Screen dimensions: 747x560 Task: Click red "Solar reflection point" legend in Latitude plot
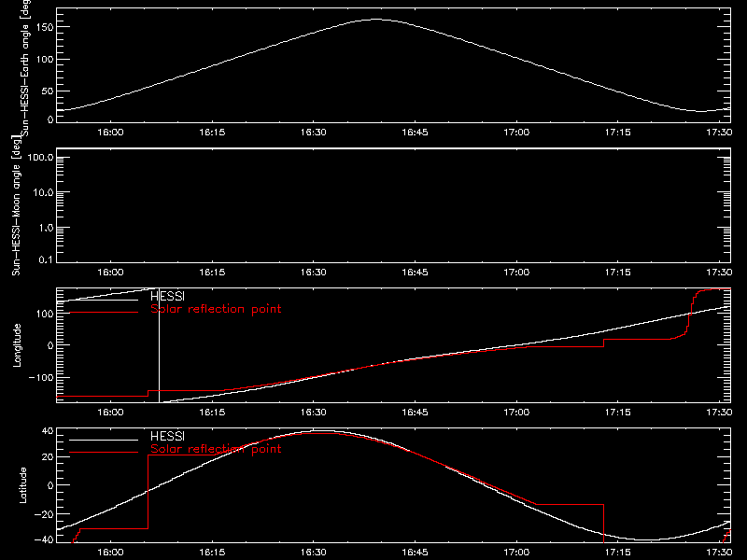(216, 449)
